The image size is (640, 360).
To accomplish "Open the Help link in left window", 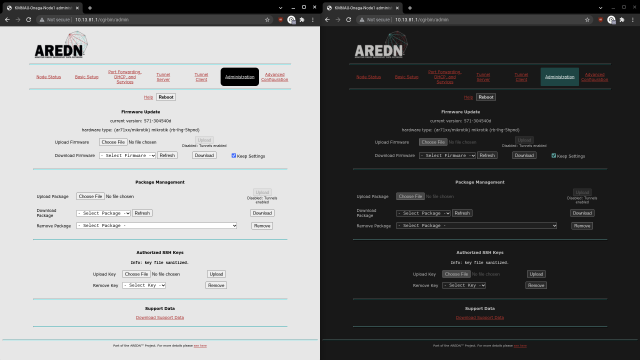I will click(148, 97).
